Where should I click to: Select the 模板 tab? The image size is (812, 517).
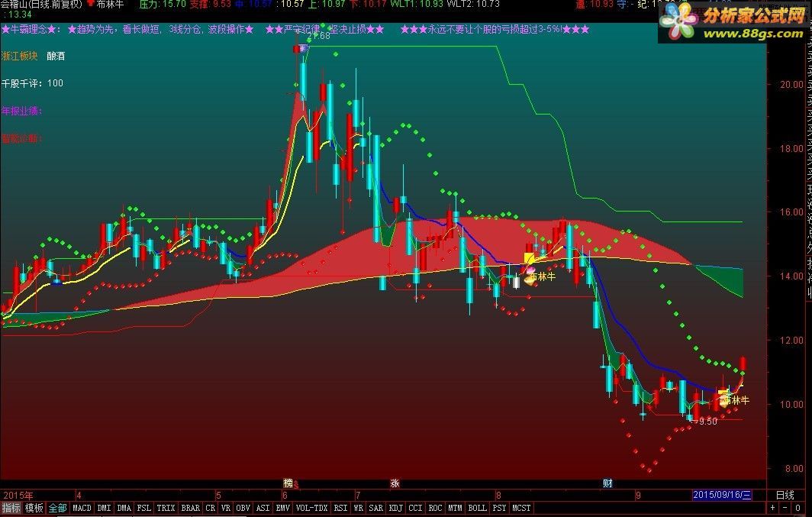coord(34,508)
